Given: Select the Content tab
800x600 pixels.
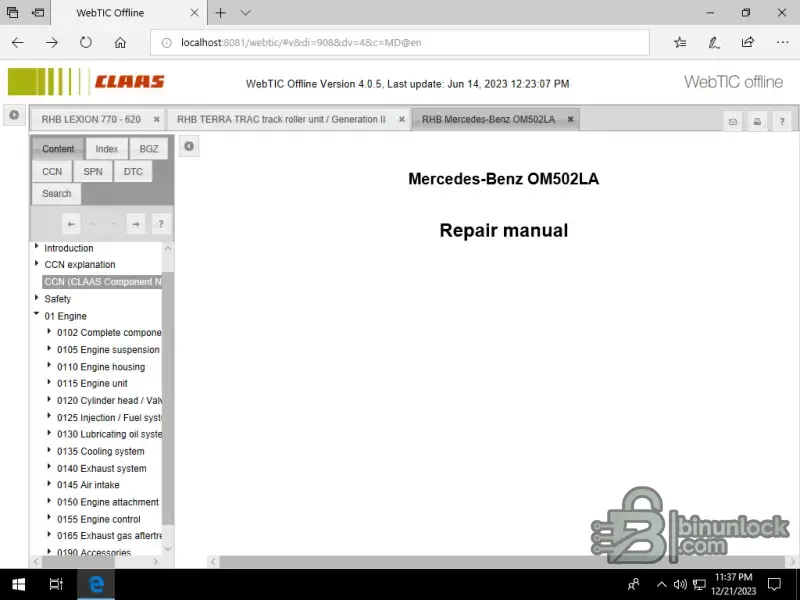Looking at the screenshot, I should (x=58, y=149).
